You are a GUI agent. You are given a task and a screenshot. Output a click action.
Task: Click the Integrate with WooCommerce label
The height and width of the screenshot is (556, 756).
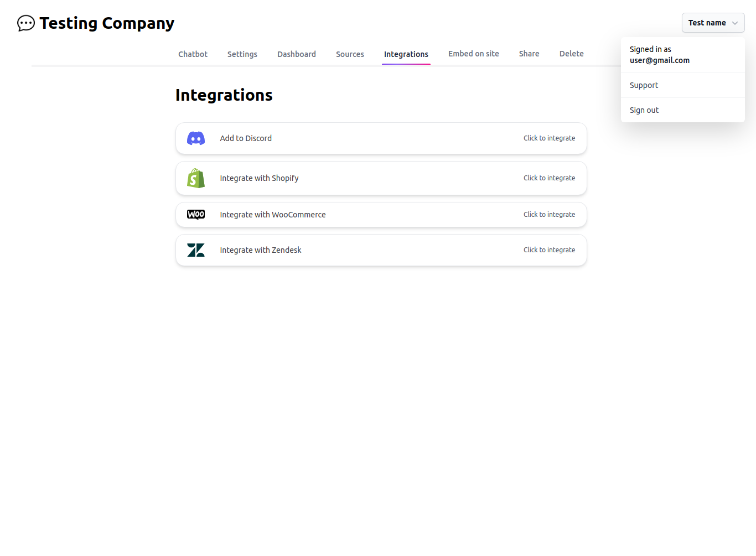273,215
